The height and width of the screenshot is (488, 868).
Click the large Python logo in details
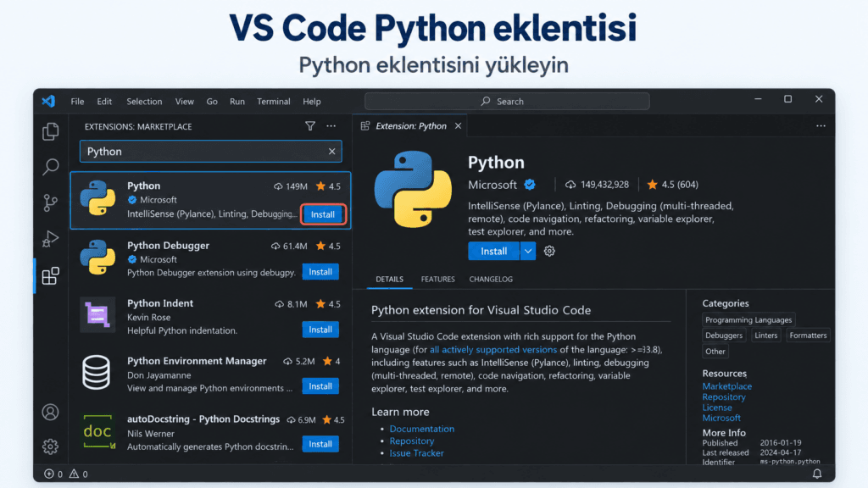click(x=413, y=189)
